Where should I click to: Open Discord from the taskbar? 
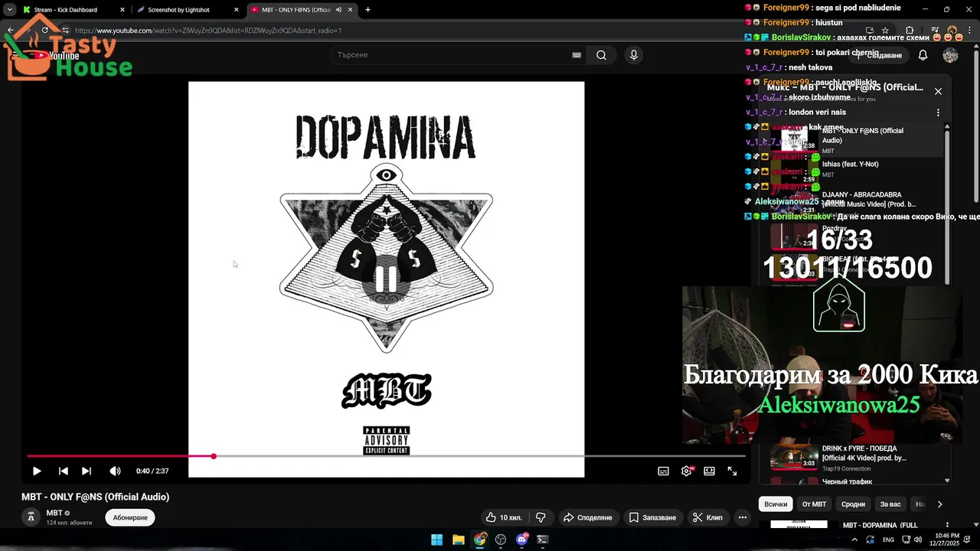(x=522, y=540)
